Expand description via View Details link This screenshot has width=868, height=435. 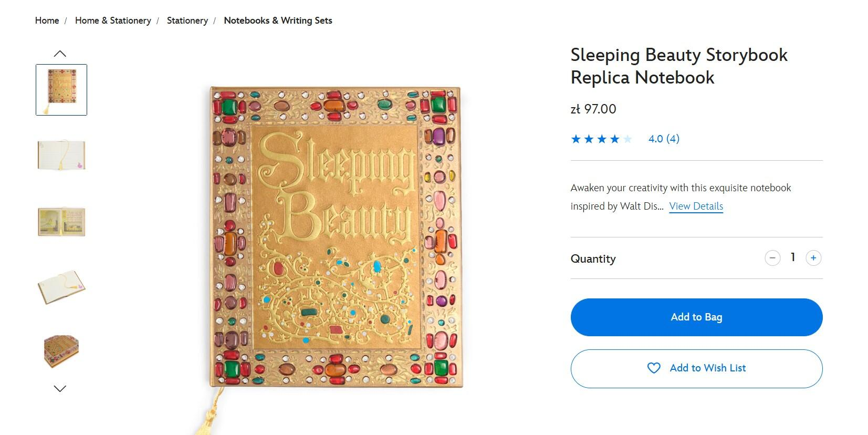click(696, 206)
